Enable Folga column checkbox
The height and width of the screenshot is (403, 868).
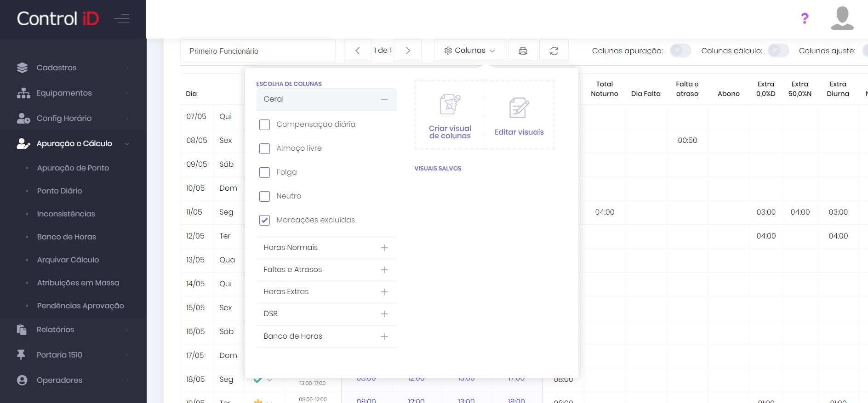tap(264, 172)
